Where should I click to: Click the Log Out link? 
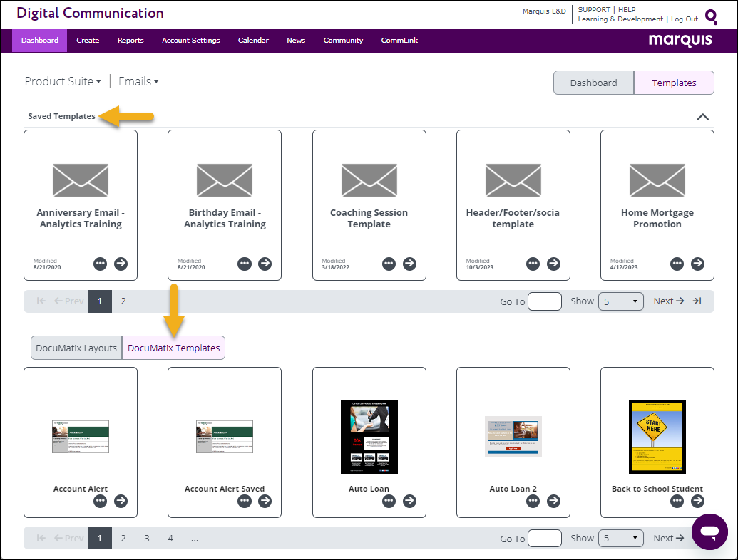coord(684,19)
